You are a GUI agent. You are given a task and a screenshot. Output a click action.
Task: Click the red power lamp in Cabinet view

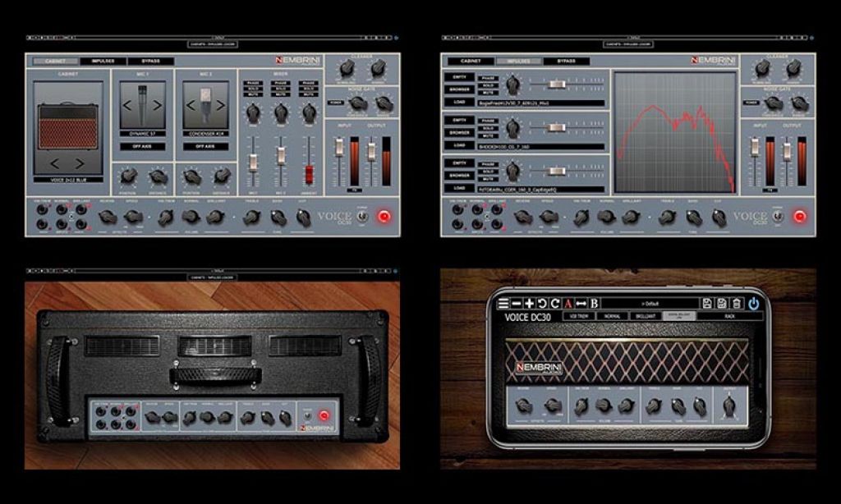[384, 216]
